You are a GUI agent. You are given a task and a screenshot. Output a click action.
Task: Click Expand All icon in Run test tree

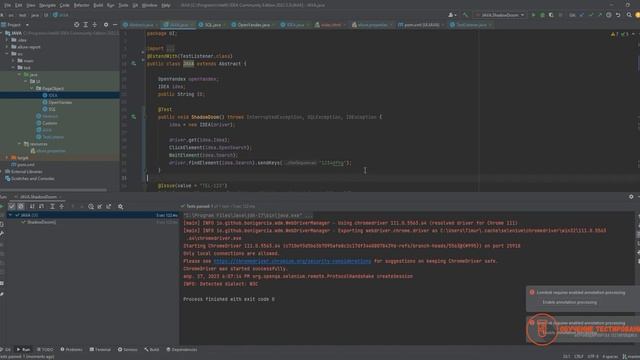(x=52, y=207)
